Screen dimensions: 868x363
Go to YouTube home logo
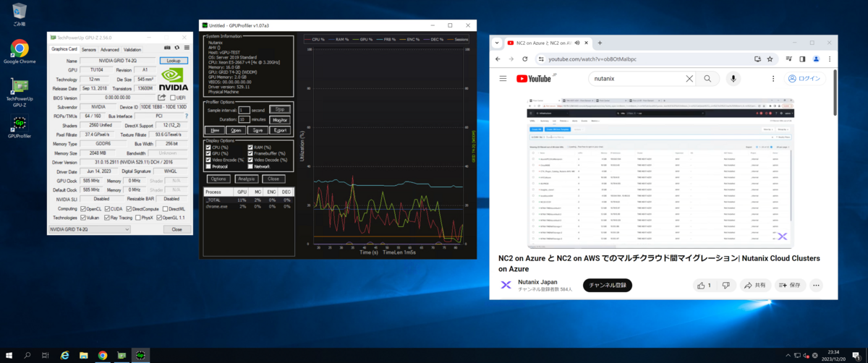(534, 79)
